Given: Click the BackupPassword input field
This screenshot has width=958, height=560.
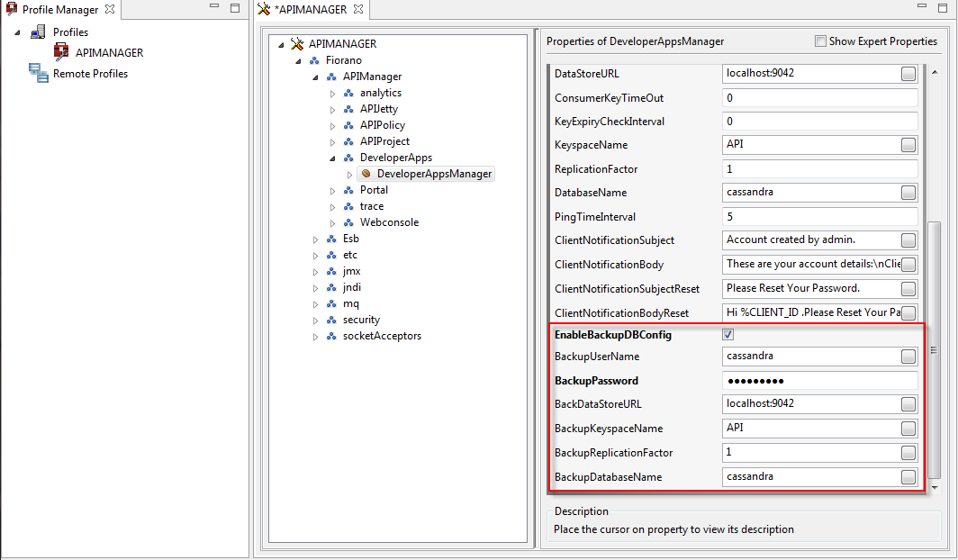Looking at the screenshot, I should (818, 381).
